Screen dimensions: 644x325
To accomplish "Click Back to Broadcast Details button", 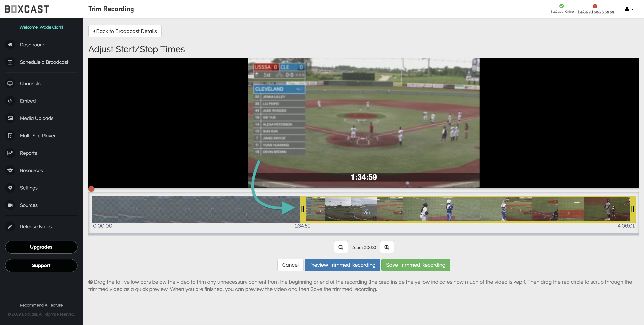I will [125, 31].
